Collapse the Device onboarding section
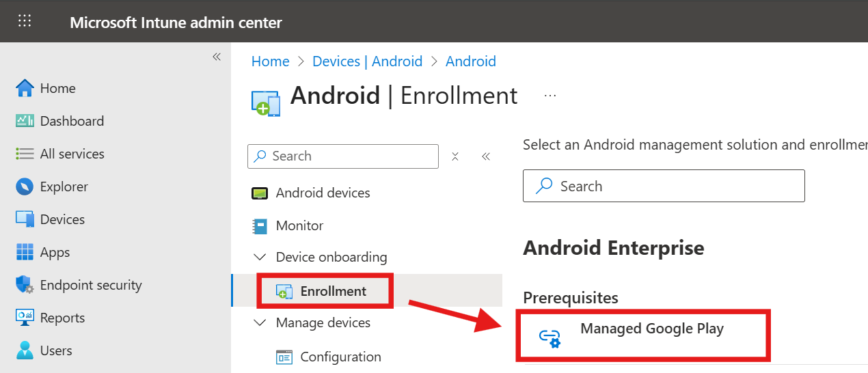Screen dimensions: 868x373 pos(260,258)
